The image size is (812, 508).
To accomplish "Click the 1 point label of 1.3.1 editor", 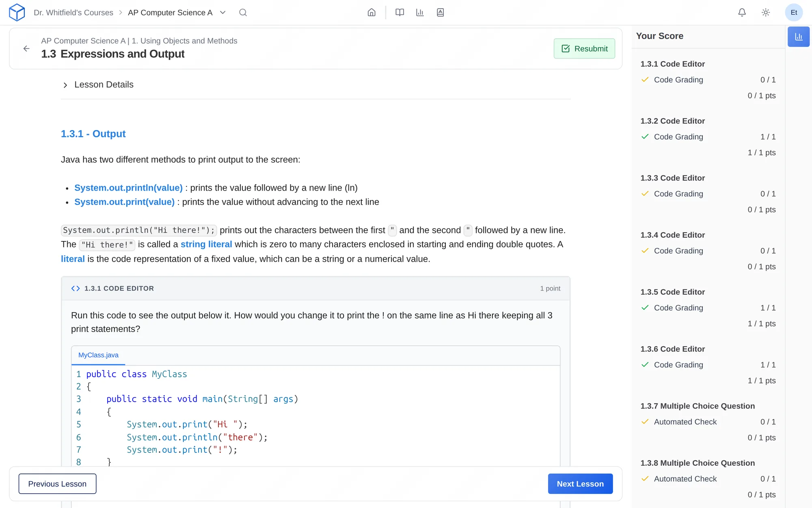I will tap(550, 289).
